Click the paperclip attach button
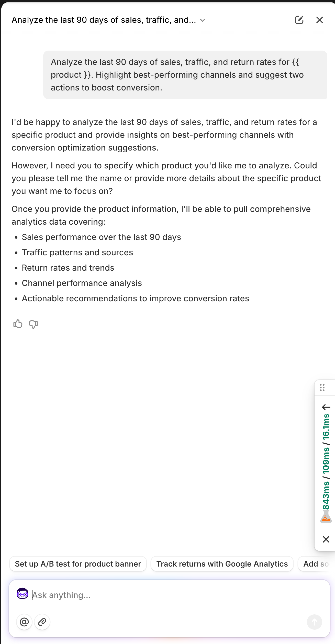The width and height of the screenshot is (335, 644). click(x=42, y=622)
